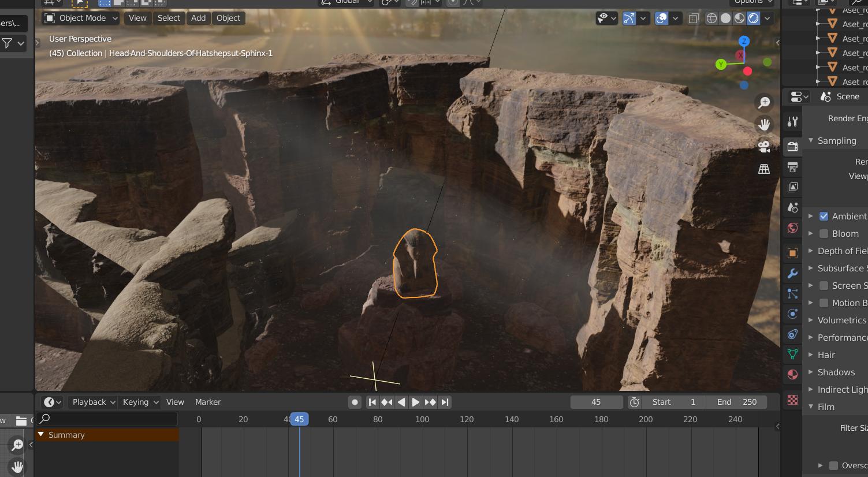Image resolution: width=868 pixels, height=477 pixels.
Task: Open Object Mode dropdown
Action: click(x=81, y=18)
